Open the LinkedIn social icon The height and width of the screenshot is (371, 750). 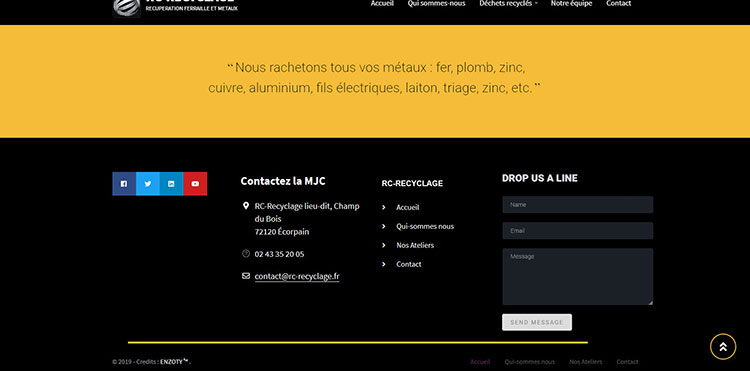pyautogui.click(x=171, y=184)
